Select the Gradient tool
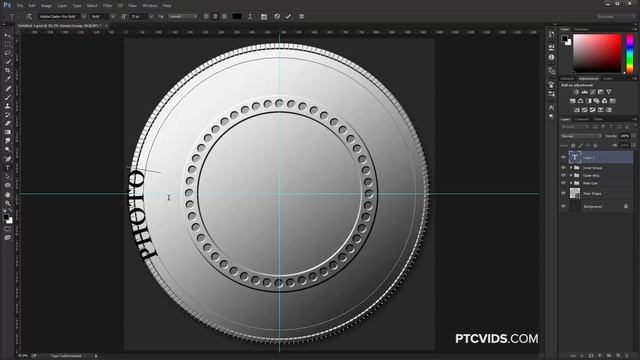Screen dimensions: 640x360 coord(7,132)
